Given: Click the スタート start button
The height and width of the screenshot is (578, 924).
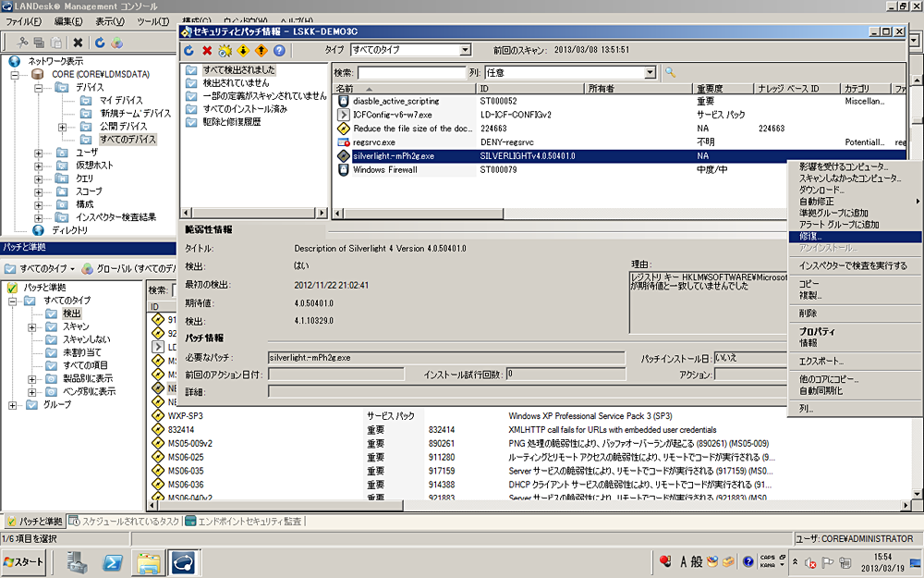Looking at the screenshot, I should (x=24, y=562).
